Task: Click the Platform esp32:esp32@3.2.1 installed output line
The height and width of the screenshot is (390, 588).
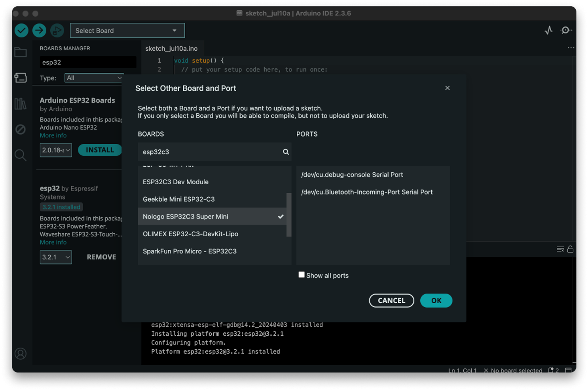Action: click(x=215, y=352)
